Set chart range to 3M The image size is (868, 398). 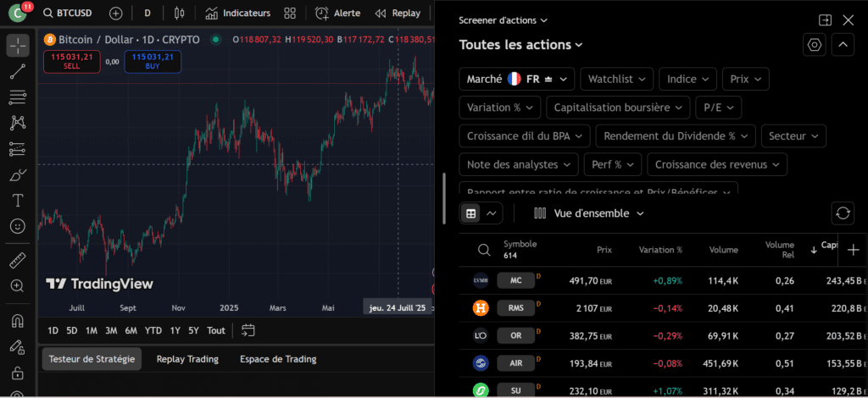(x=111, y=330)
